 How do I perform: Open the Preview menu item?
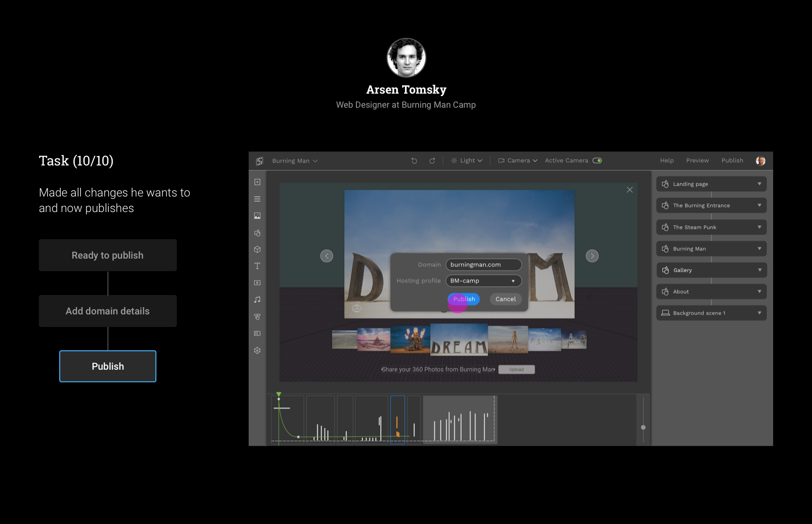tap(697, 161)
